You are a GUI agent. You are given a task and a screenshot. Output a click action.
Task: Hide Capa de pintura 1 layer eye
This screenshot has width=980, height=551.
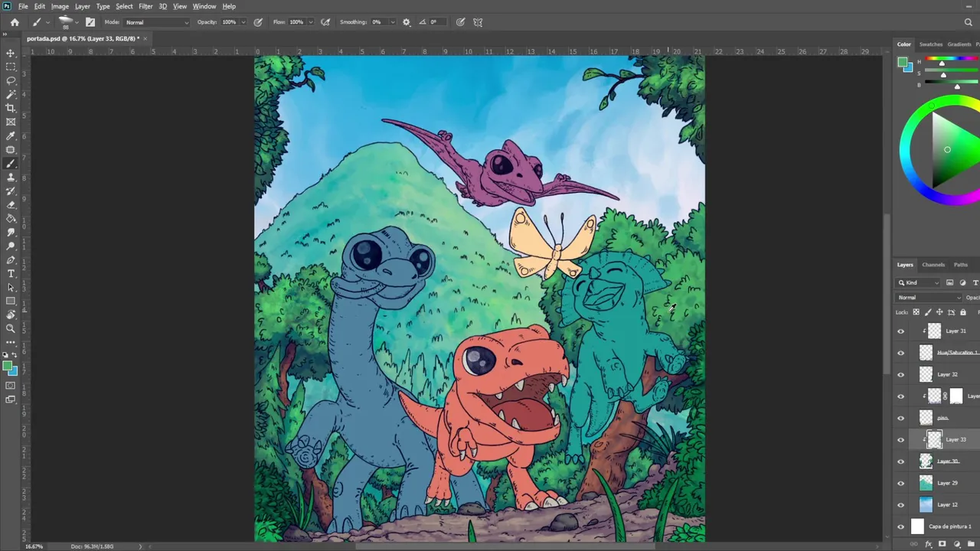coord(900,527)
